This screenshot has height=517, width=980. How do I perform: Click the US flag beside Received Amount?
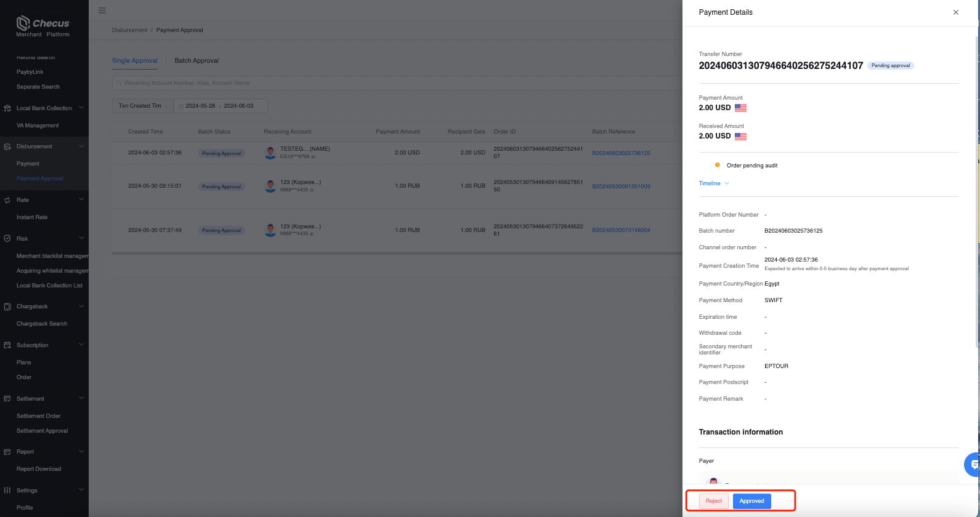click(x=740, y=136)
